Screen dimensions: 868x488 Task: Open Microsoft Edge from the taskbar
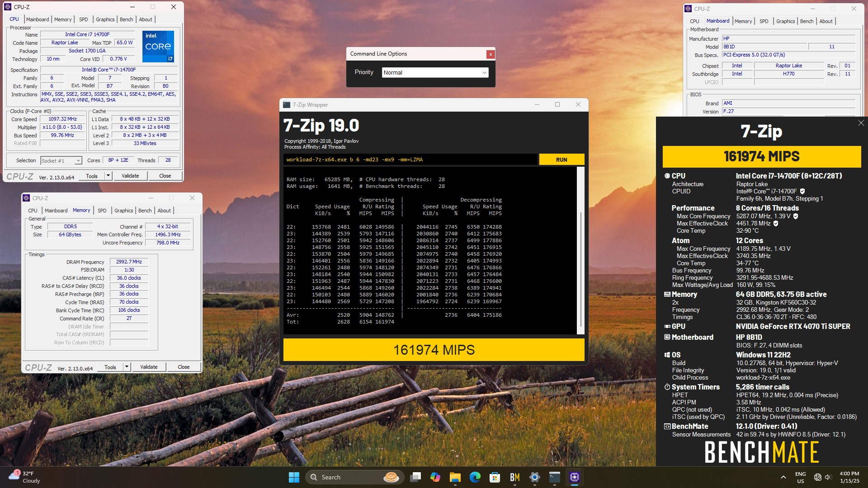(x=475, y=477)
